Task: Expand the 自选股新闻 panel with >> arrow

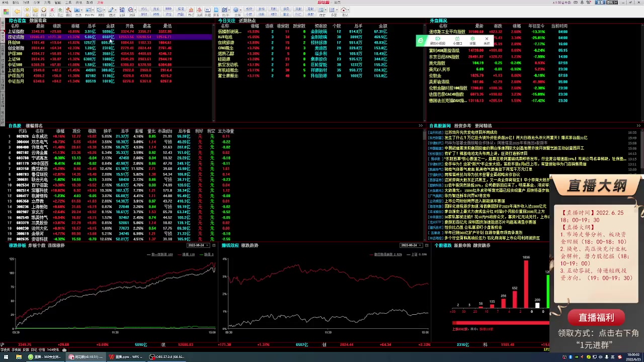Action: coord(639,126)
